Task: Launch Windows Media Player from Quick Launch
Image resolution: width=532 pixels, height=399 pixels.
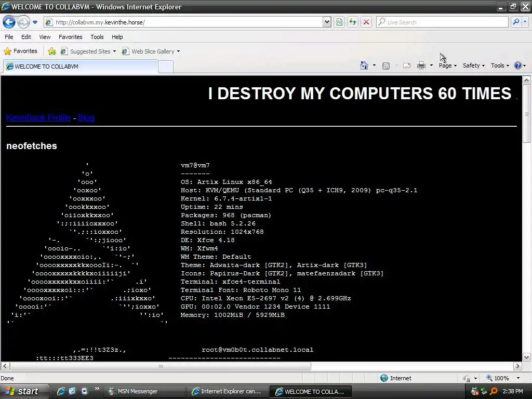Action: [84, 391]
